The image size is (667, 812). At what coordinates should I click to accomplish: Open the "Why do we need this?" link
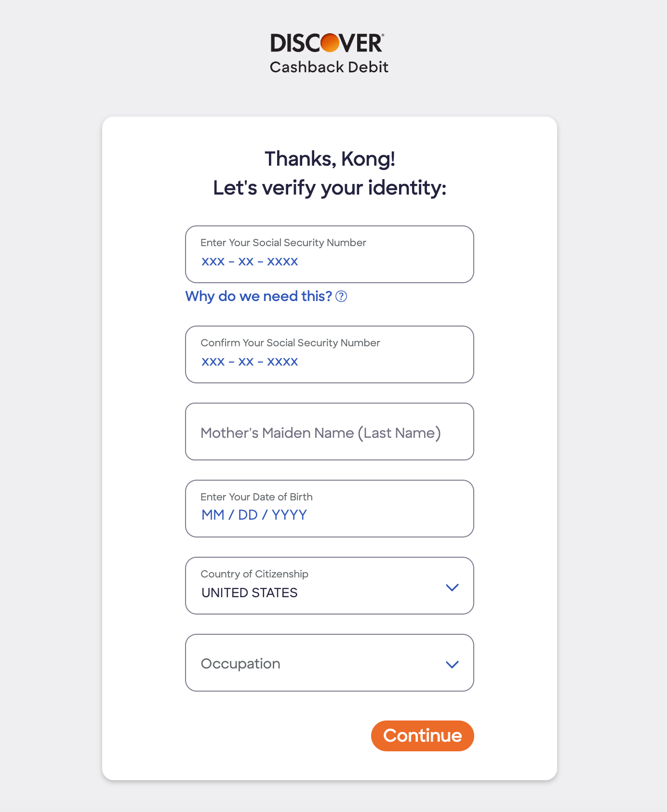(259, 296)
